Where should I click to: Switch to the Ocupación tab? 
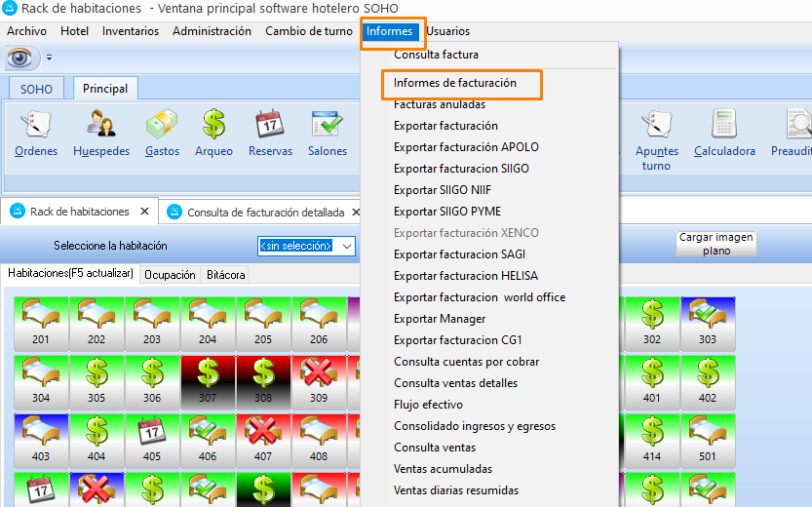[170, 275]
